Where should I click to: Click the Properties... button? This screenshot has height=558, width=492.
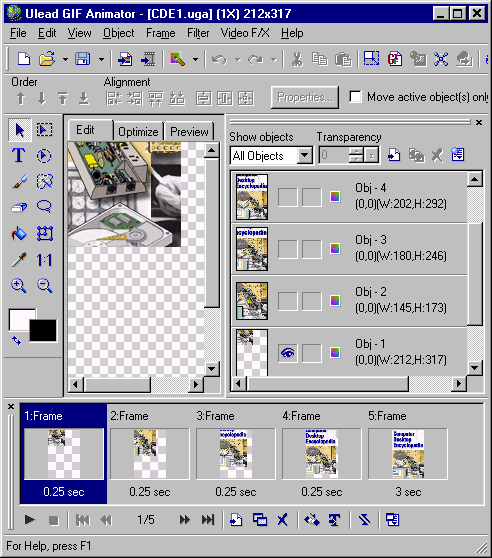pos(305,97)
